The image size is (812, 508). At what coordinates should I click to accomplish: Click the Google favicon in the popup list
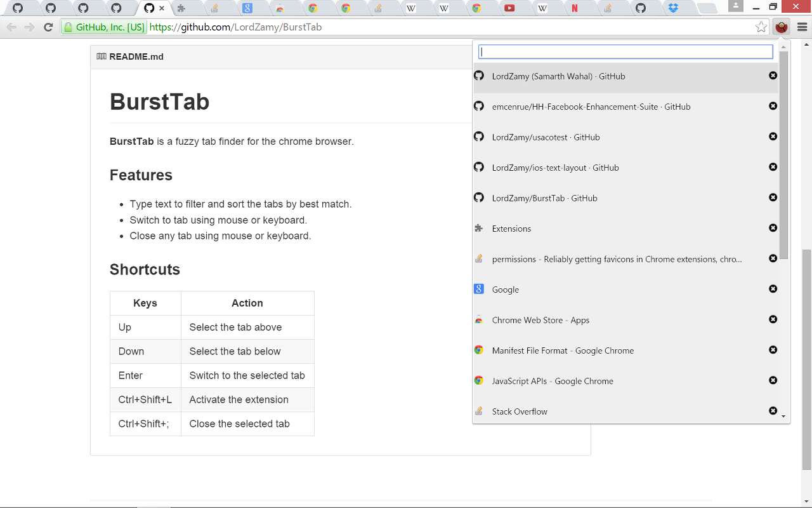479,289
